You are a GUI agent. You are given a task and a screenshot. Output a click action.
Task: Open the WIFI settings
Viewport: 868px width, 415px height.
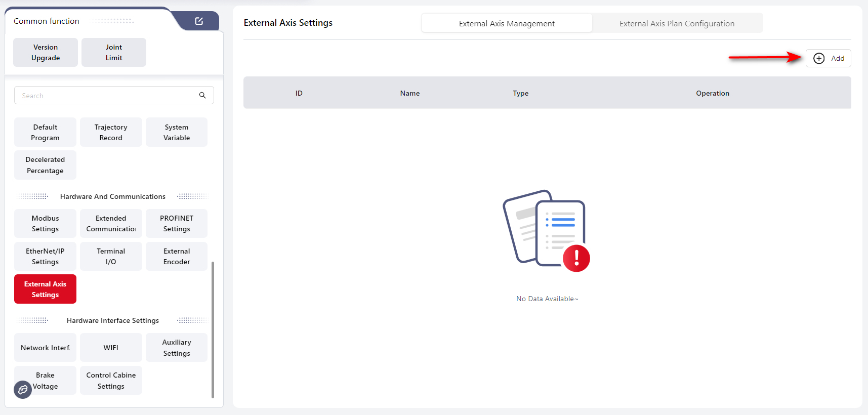(111, 348)
